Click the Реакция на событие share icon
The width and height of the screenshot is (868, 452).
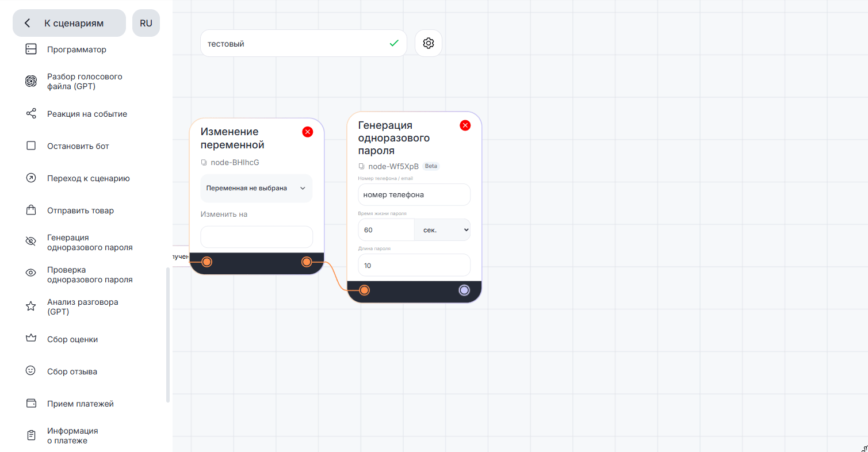pyautogui.click(x=31, y=114)
